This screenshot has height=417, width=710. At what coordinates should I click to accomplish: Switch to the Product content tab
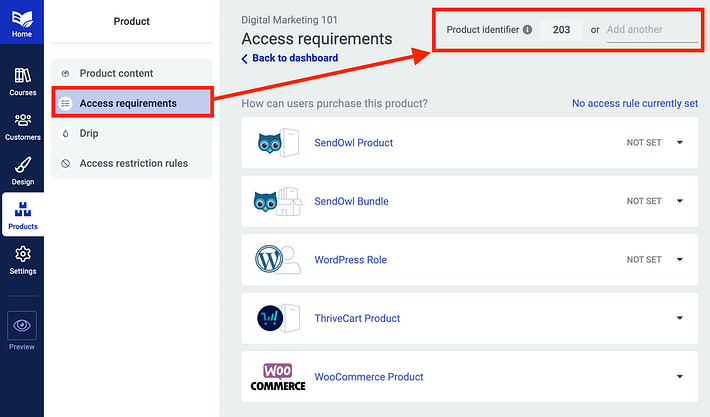click(x=131, y=73)
